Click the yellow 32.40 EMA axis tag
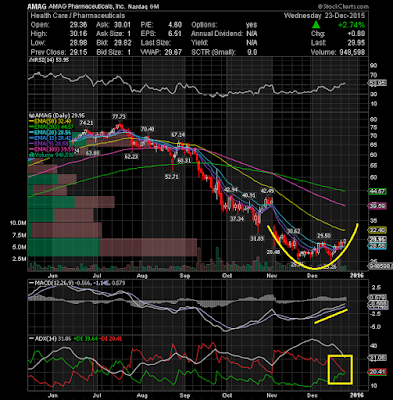 point(377,230)
